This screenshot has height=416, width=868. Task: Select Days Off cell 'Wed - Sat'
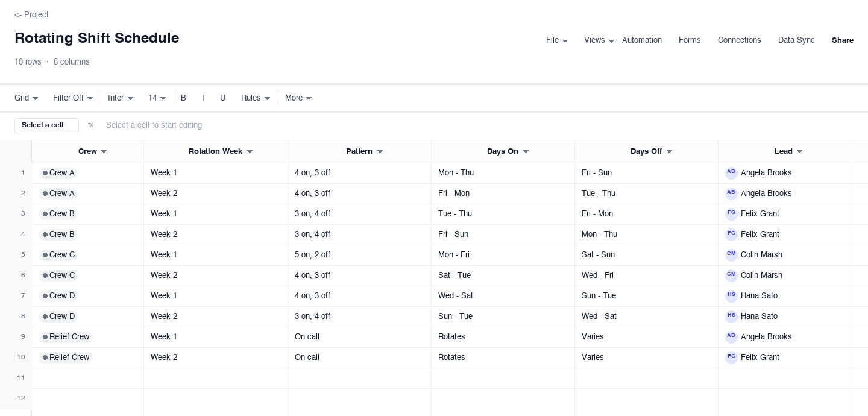pyautogui.click(x=646, y=317)
